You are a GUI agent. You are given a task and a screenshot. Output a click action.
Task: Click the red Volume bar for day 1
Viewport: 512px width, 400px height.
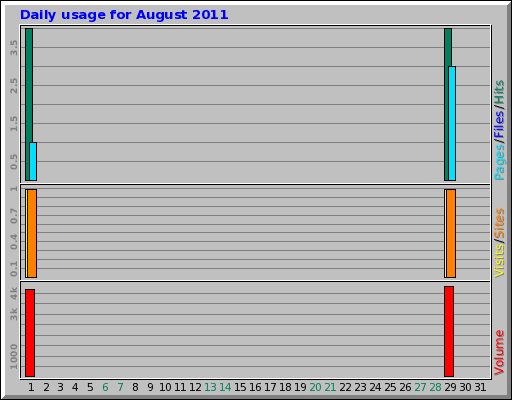(30, 333)
